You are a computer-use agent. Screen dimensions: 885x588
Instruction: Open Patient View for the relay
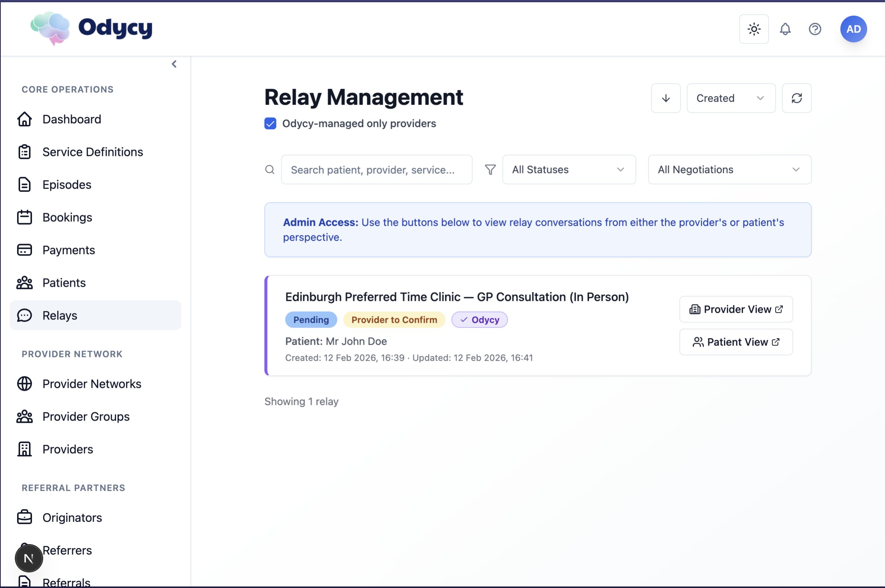[736, 342]
